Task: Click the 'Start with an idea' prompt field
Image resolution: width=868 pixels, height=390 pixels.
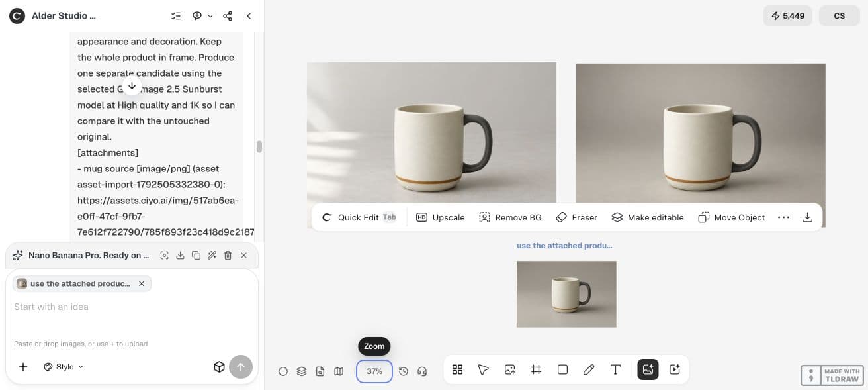Action: pos(132,307)
